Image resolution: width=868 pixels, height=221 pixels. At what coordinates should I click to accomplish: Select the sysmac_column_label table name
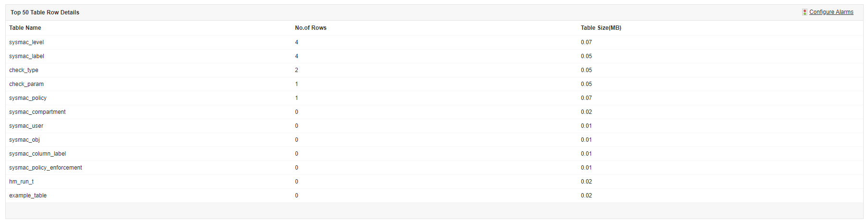point(38,154)
